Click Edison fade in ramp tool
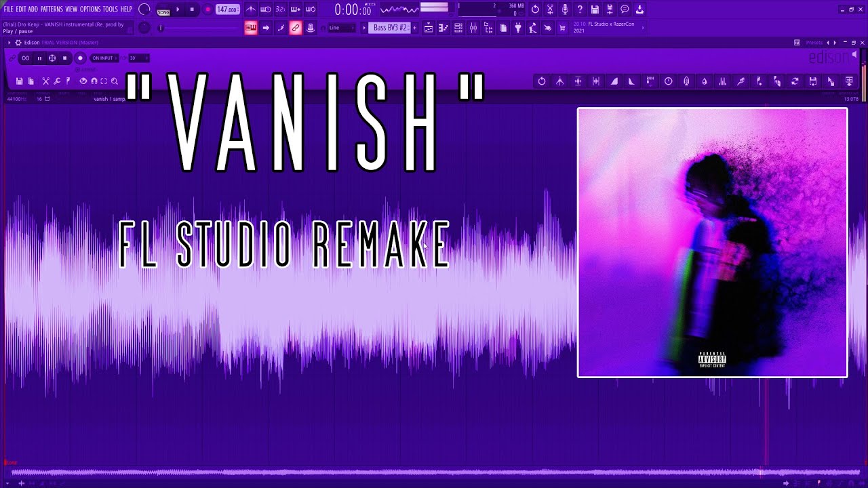This screenshot has width=868, height=488. coord(614,81)
